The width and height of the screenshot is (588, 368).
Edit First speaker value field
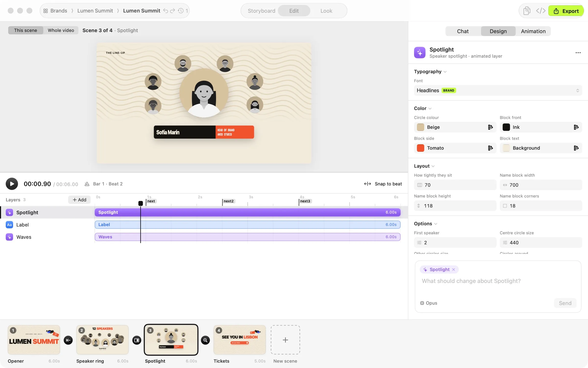tap(455, 243)
